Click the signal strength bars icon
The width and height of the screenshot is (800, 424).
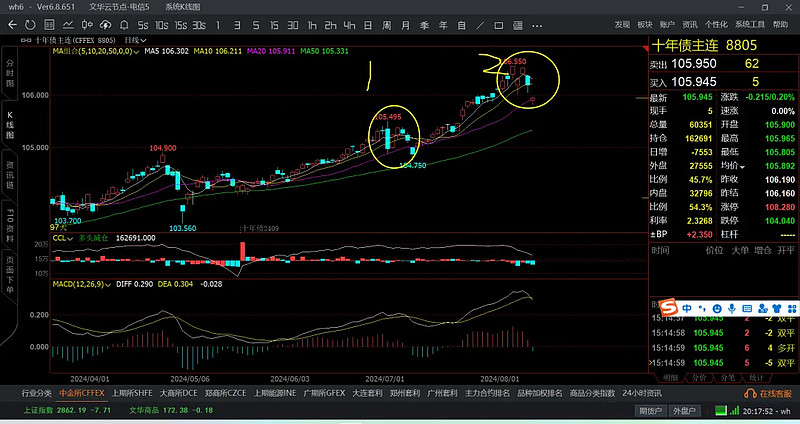point(734,410)
